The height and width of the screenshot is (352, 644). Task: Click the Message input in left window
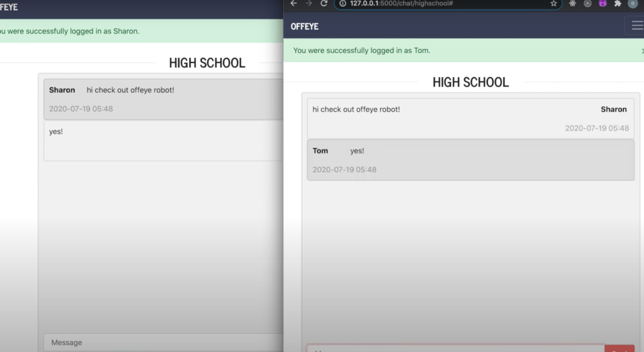tap(163, 342)
